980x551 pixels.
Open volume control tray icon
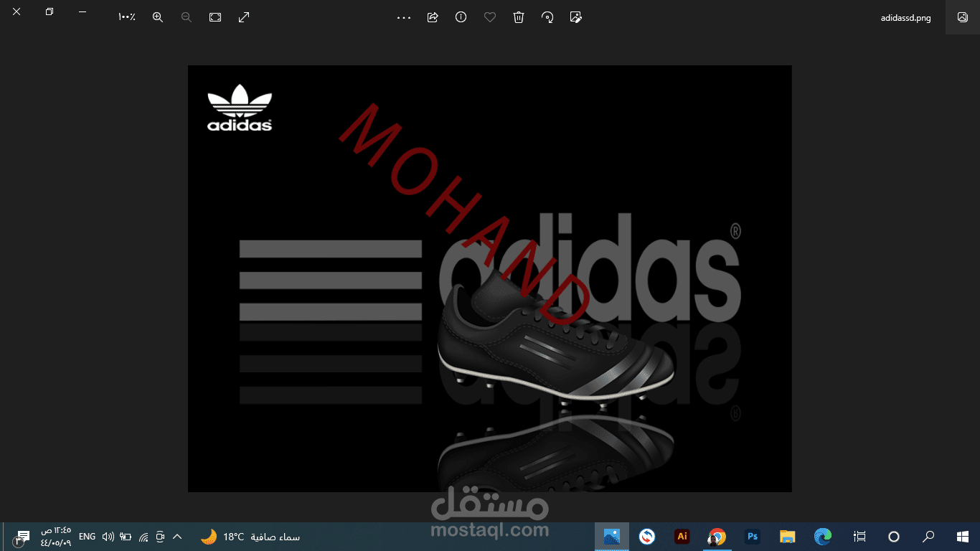click(x=108, y=537)
